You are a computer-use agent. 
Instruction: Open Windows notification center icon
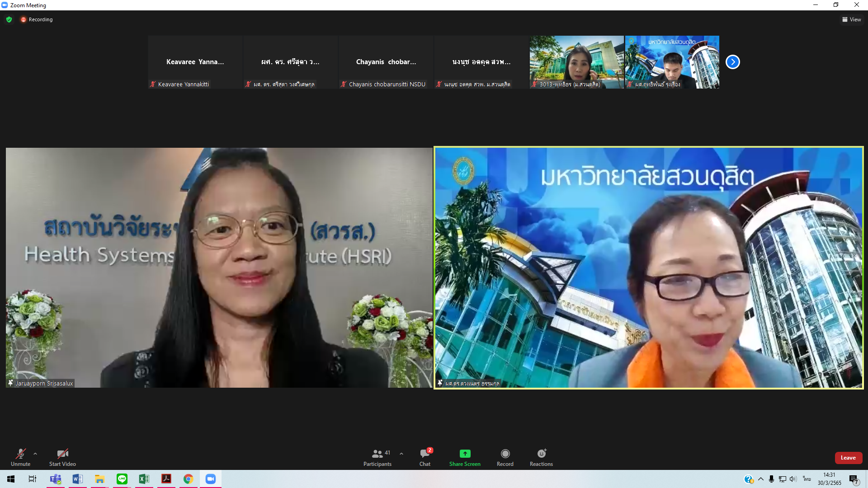click(x=854, y=479)
